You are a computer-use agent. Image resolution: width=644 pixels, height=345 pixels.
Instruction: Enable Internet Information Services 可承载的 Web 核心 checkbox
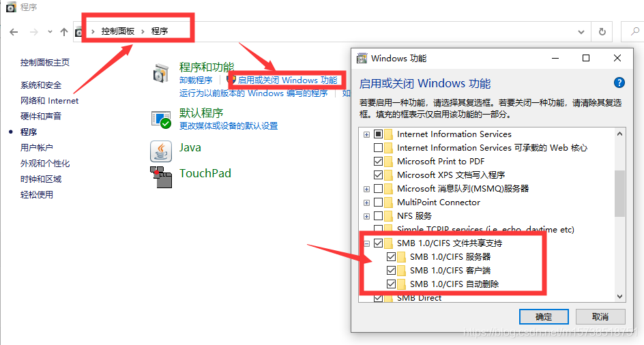(x=378, y=147)
